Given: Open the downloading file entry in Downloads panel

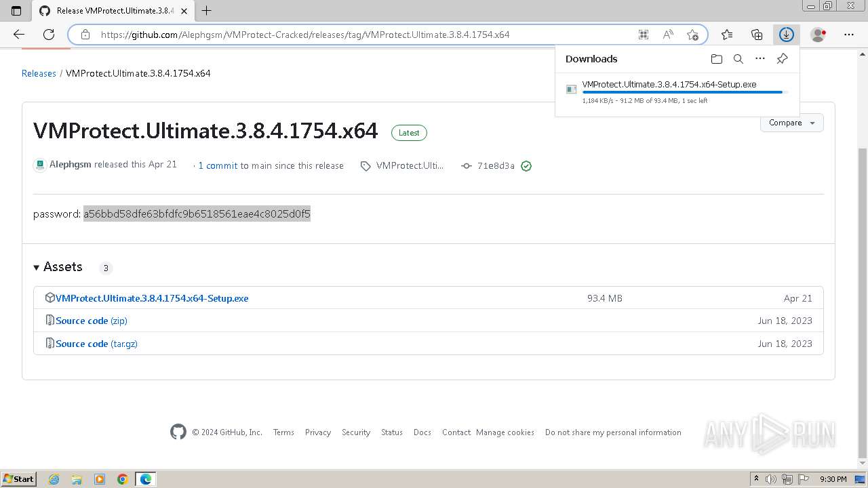Looking at the screenshot, I should pyautogui.click(x=677, y=92).
